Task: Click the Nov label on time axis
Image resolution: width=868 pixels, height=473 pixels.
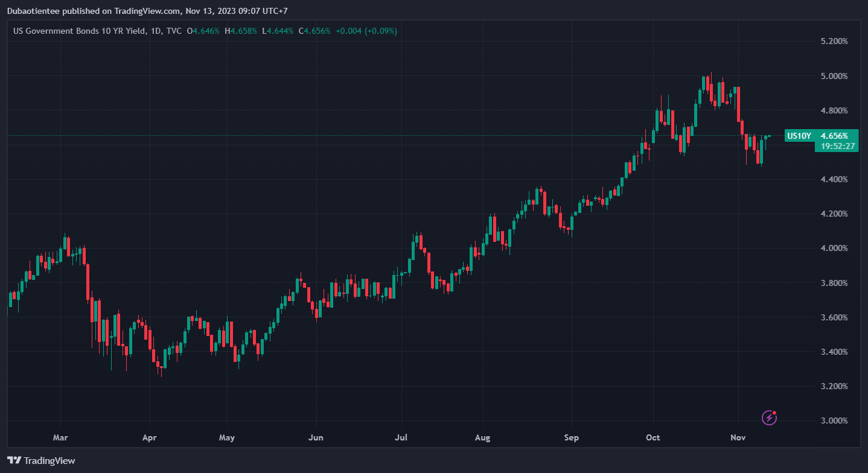Action: point(738,437)
